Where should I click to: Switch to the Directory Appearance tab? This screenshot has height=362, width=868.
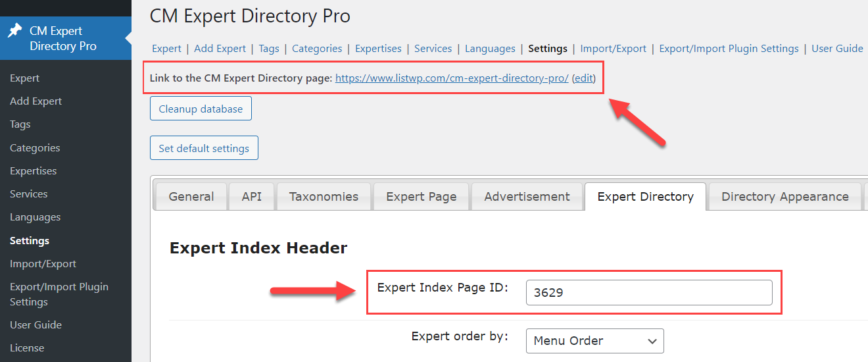pos(784,197)
